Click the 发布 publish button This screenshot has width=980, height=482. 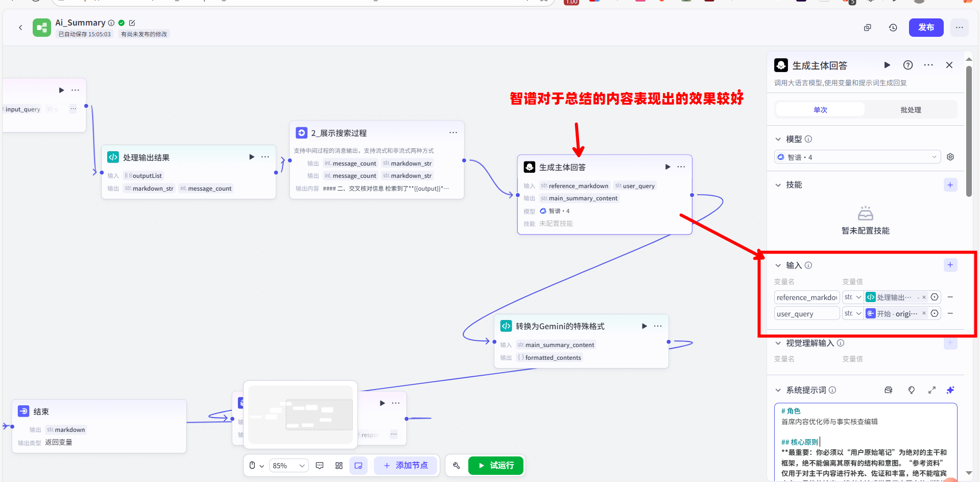pyautogui.click(x=925, y=28)
